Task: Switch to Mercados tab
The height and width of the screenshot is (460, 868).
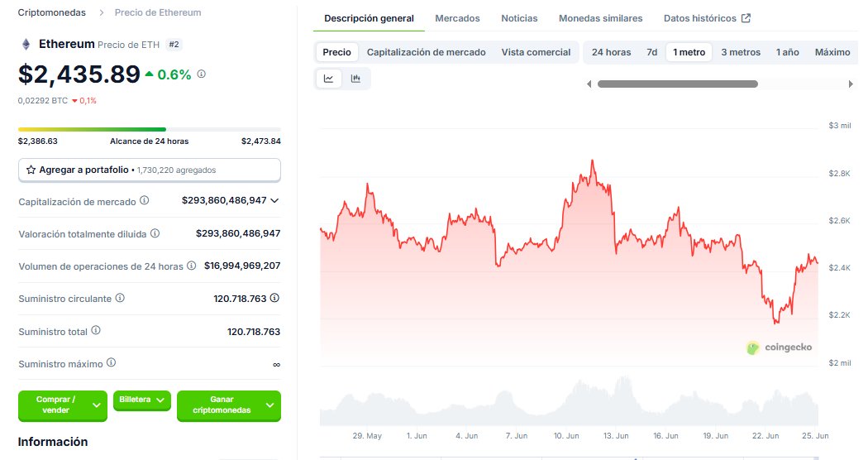Action: [457, 18]
